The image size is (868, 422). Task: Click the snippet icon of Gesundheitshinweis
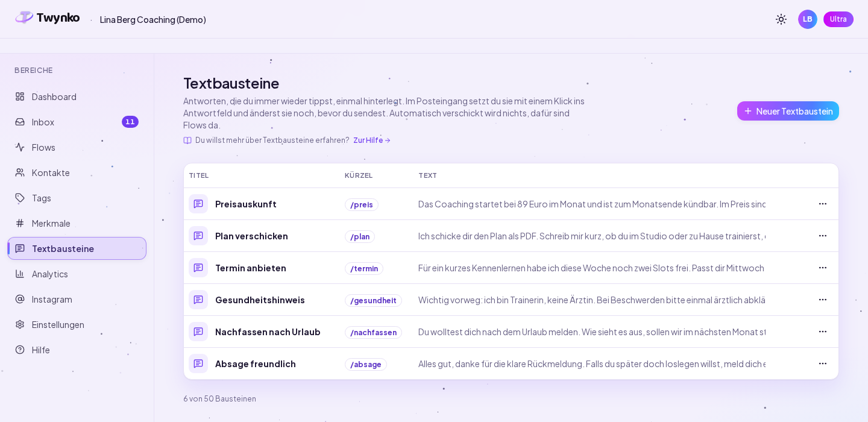198,300
